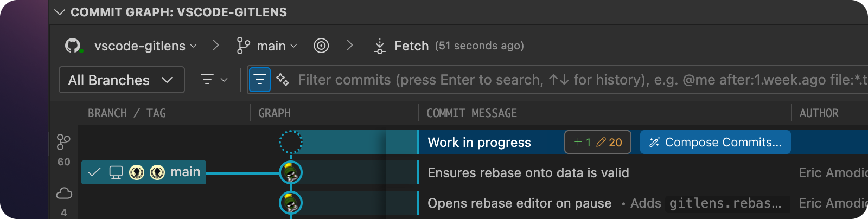
Task: Click the sparkle AI search icon
Action: click(x=283, y=80)
